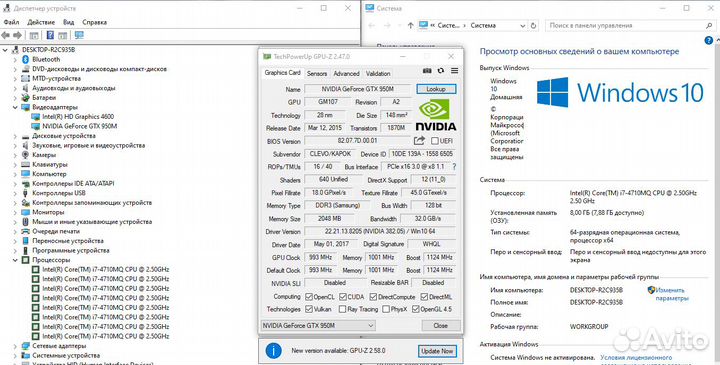
Task: Click the Батареи battery icon in the device tree
Action: (26, 97)
